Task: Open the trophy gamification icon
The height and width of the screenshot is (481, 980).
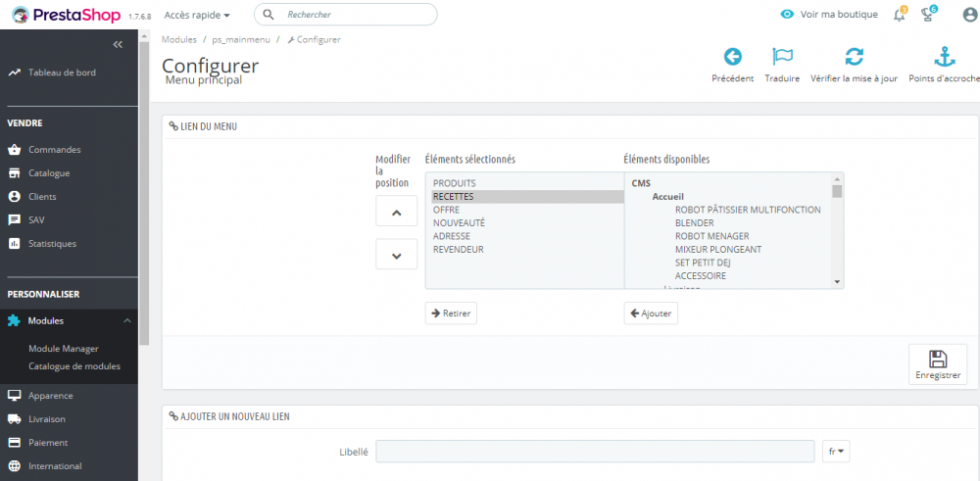Action: pyautogui.click(x=928, y=15)
